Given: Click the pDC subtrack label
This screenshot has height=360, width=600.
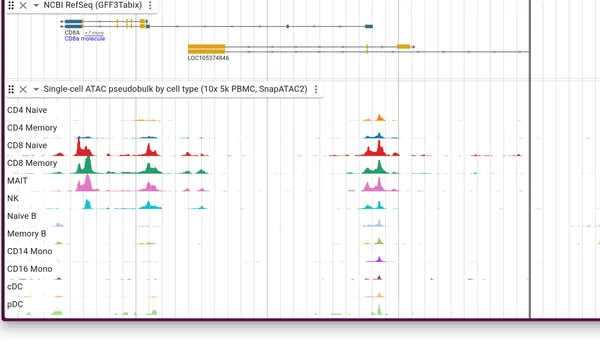Looking at the screenshot, I should 15,304.
